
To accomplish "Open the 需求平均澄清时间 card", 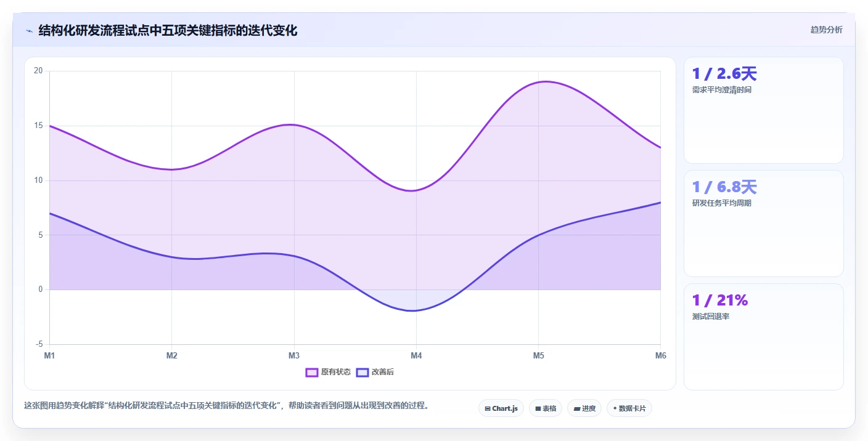I will coord(764,110).
